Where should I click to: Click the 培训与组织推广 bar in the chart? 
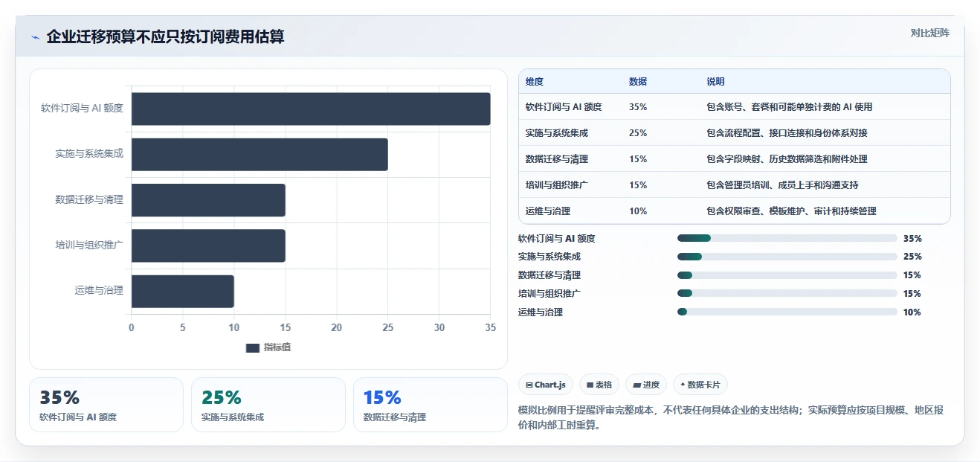tap(208, 246)
